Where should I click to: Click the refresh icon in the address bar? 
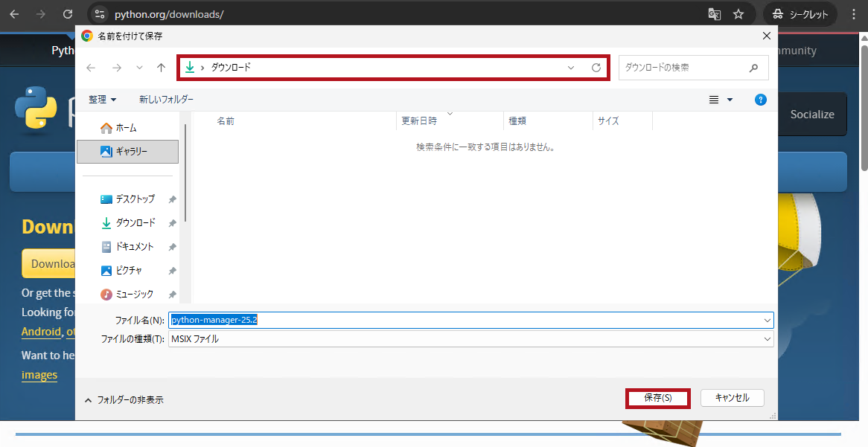(x=596, y=68)
